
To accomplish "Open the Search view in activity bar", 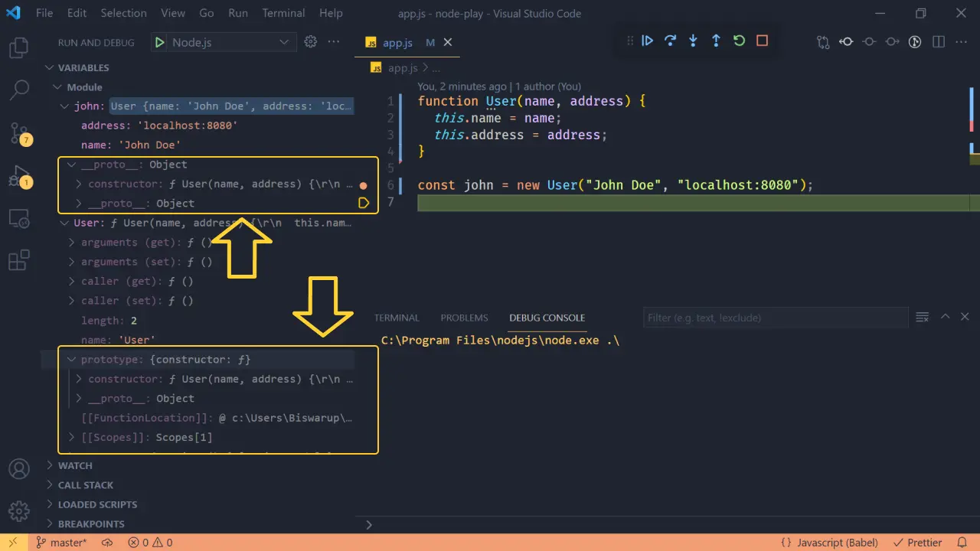I will 18,91.
